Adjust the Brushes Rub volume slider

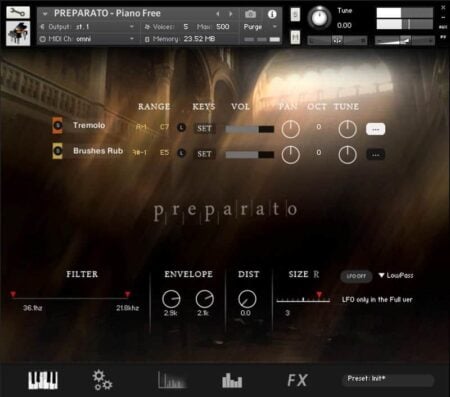point(250,155)
